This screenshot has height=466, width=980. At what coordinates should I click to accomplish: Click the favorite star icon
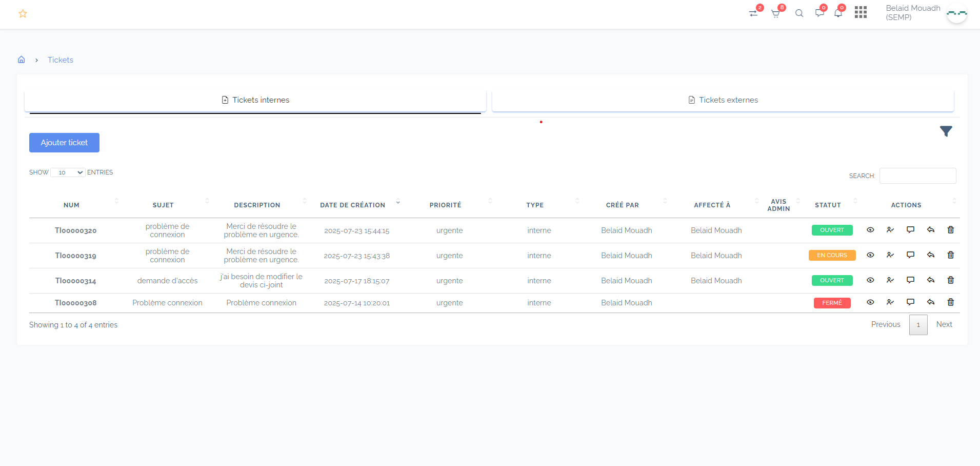tap(23, 14)
